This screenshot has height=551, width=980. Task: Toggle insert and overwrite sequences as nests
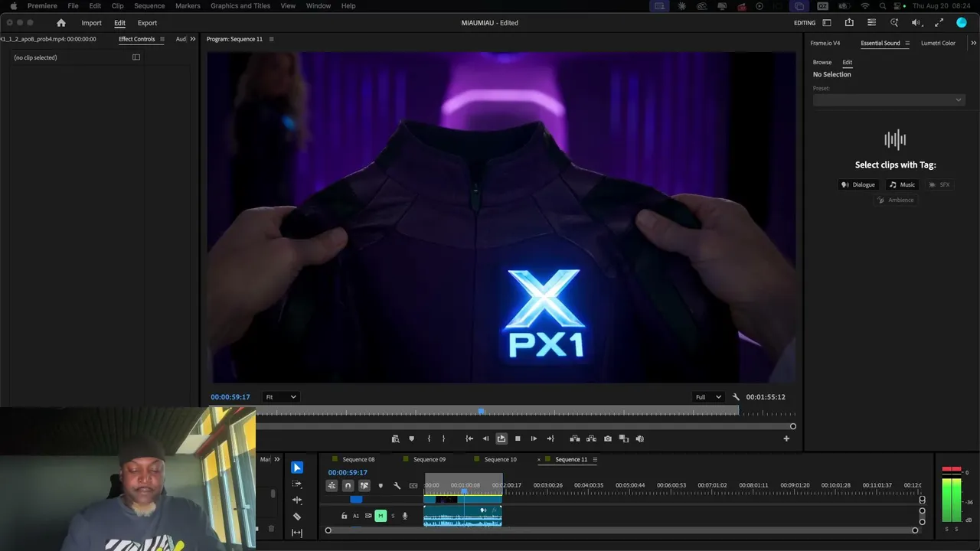tap(332, 486)
